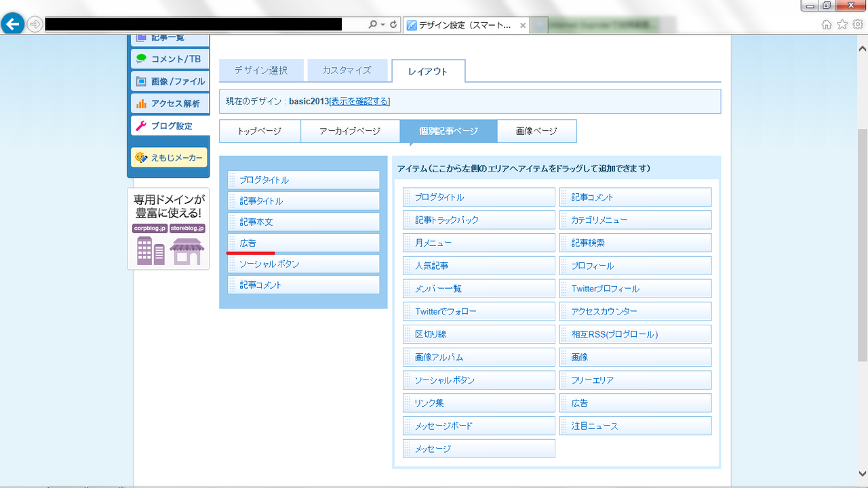The image size is (868, 488).
Task: Click the 表示を確認する link
Action: 360,101
